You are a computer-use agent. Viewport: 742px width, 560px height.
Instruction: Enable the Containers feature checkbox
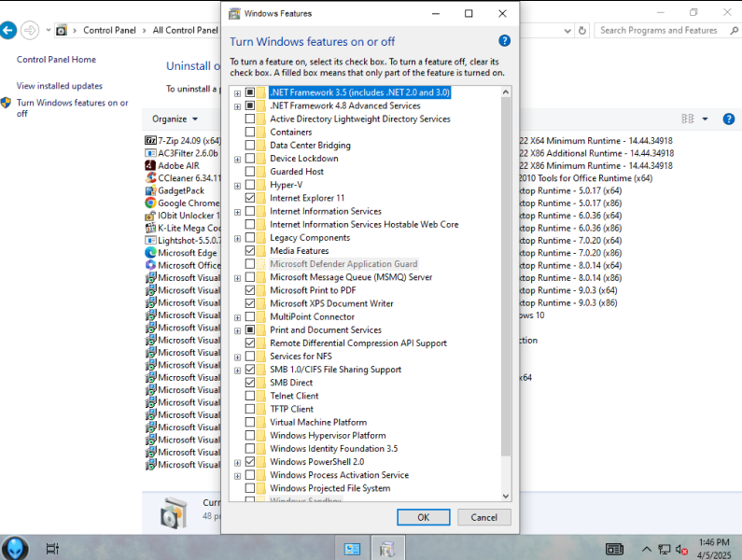250,132
